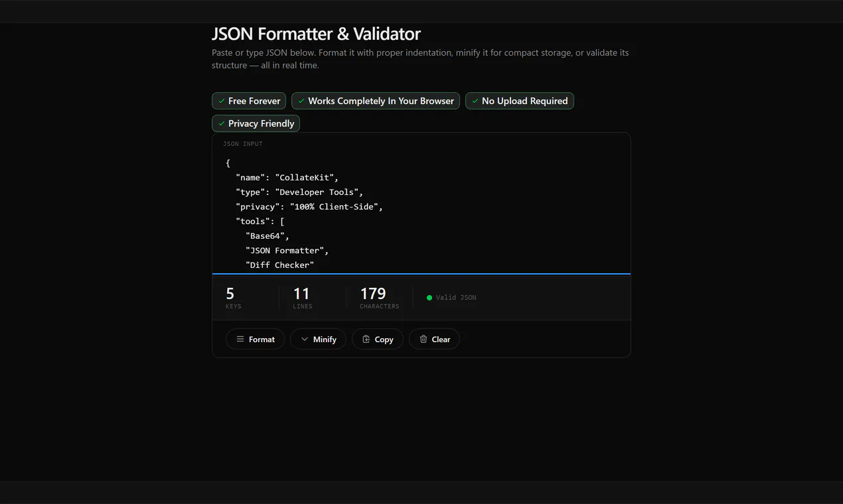Click the "name": "CollateKit" line
843x504 pixels.
tap(287, 178)
